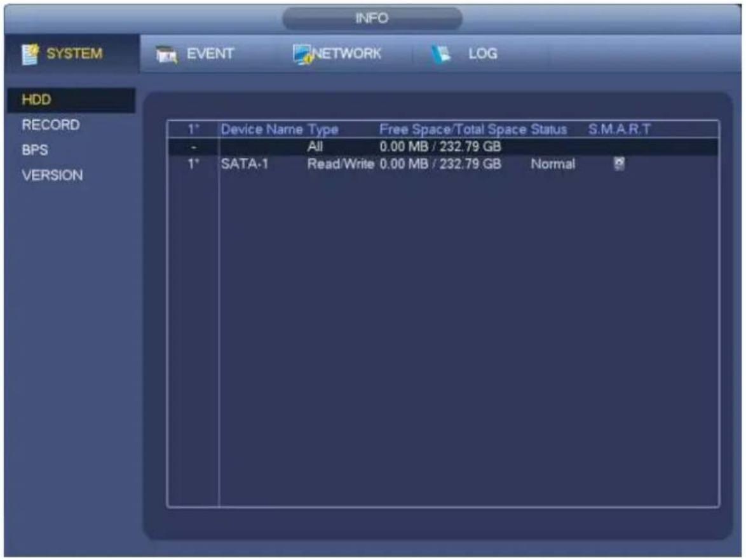Click the INFO title label
This screenshot has height=560, width=746.
click(372, 18)
